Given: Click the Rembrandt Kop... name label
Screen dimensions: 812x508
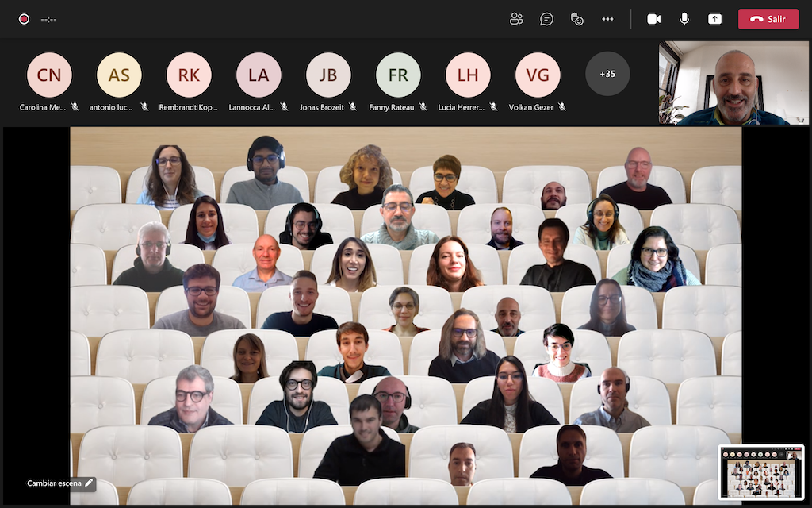Looking at the screenshot, I should tap(189, 107).
